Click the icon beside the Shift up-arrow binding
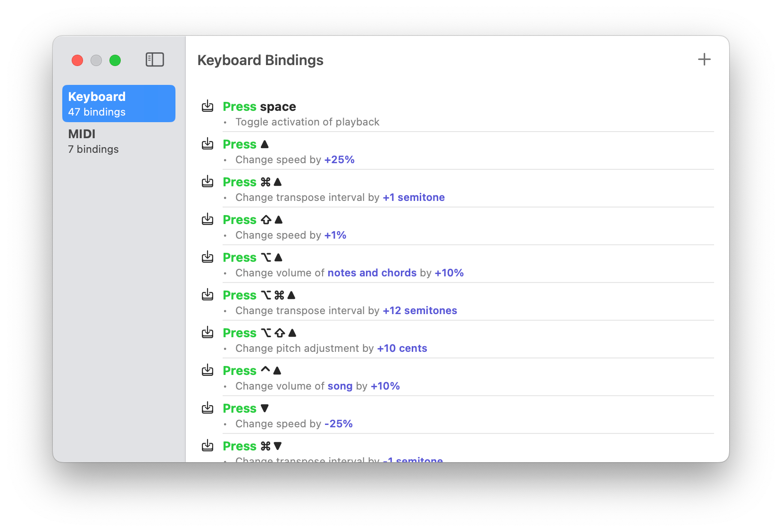 coord(208,219)
